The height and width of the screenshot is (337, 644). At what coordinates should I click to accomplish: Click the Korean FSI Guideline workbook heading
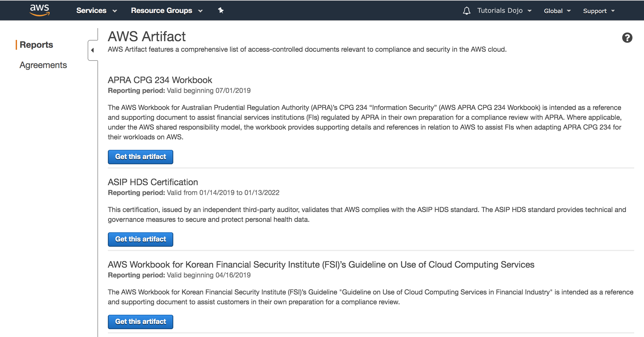point(321,265)
